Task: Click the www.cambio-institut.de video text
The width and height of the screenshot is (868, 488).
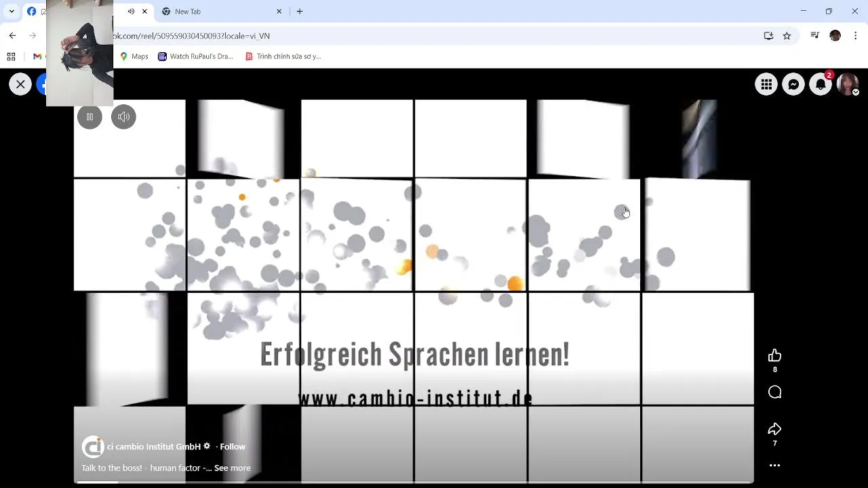Action: 415,398
